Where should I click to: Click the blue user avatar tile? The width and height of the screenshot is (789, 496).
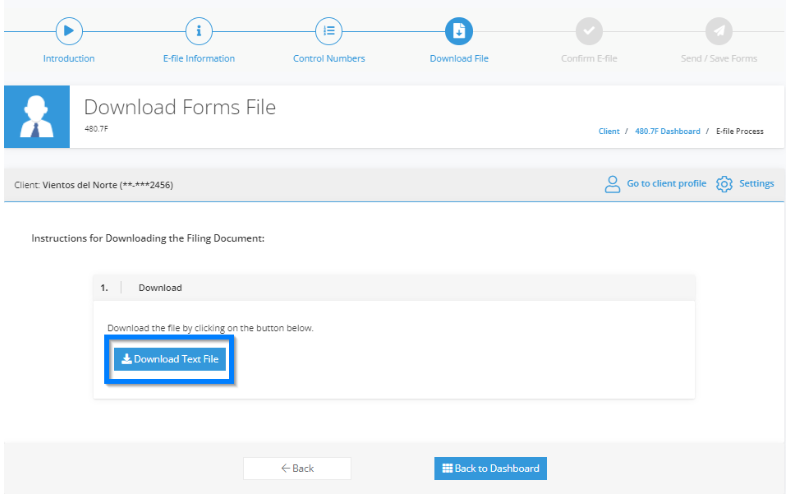37,117
